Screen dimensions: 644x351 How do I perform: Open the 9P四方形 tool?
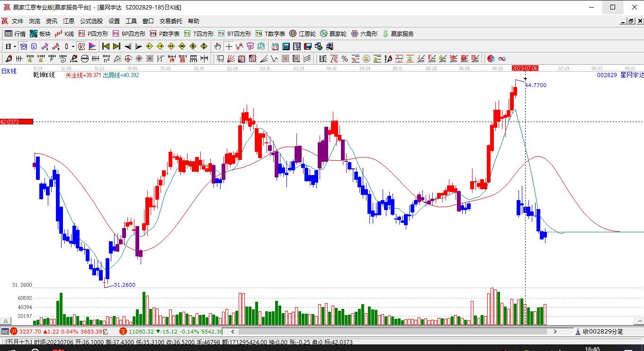point(129,34)
